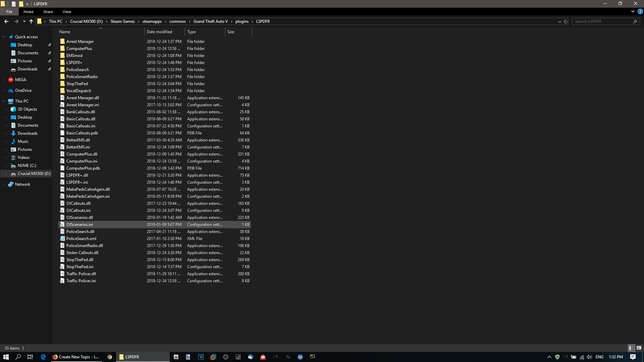This screenshot has width=644, height=362.
Task: Open the File menu
Action: click(9, 12)
